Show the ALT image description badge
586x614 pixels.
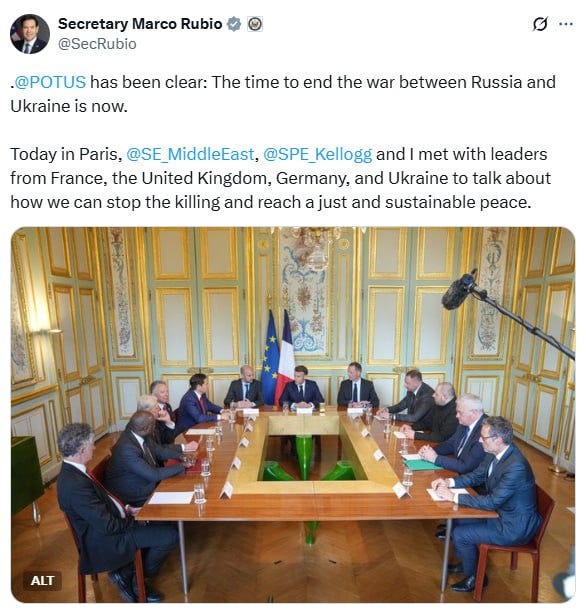42,580
